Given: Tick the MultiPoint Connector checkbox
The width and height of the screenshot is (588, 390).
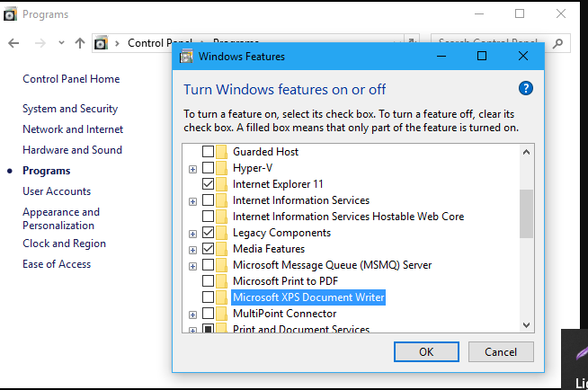Looking at the screenshot, I should tap(208, 313).
